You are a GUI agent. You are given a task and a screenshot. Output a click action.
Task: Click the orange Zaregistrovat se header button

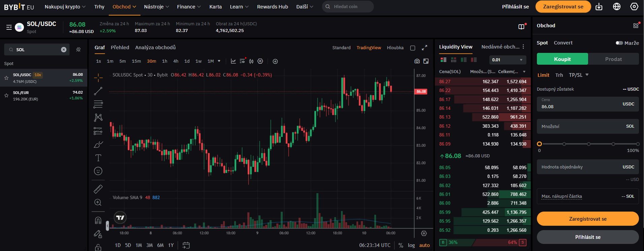[563, 7]
